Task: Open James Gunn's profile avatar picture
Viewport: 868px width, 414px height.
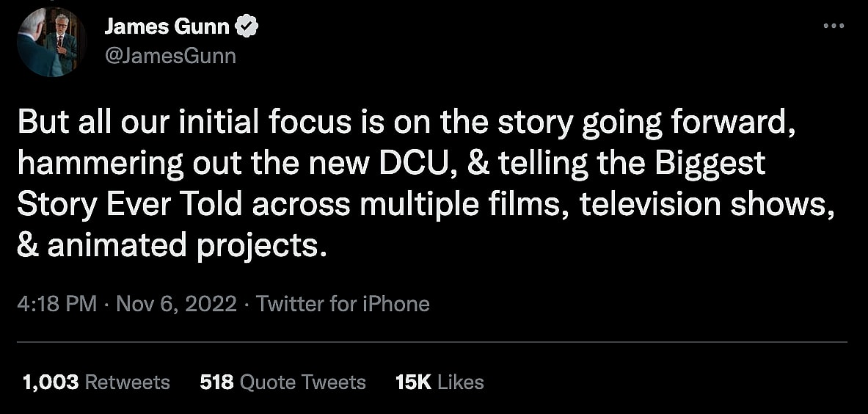Action: coord(51,43)
